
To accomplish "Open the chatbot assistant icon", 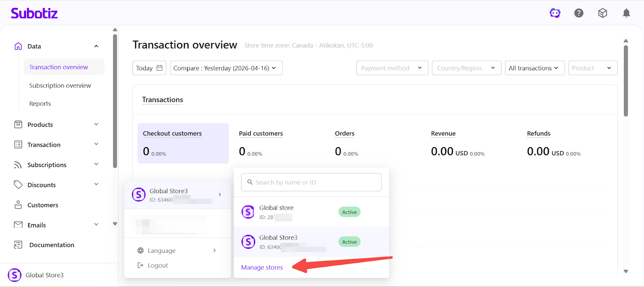I will pyautogui.click(x=555, y=13).
